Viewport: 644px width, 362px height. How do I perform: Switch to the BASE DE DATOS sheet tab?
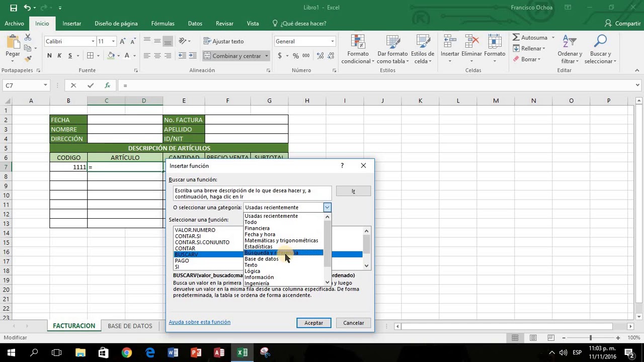point(130,326)
